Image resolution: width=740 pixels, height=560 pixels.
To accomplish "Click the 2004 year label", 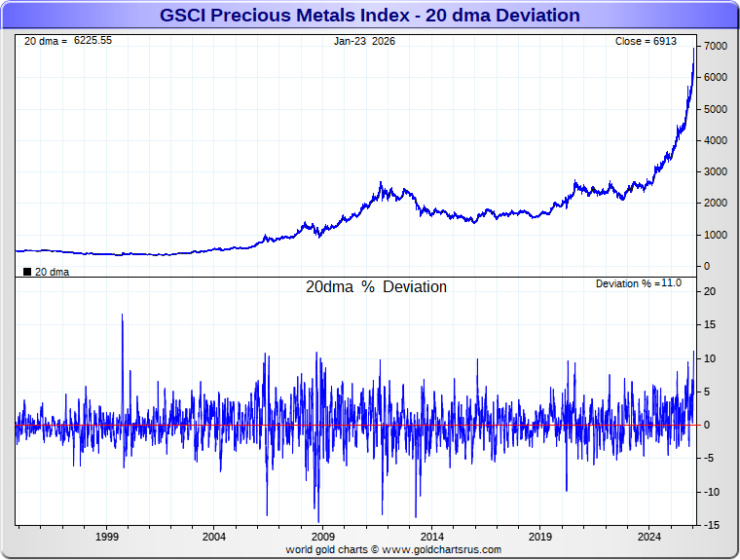I will [x=214, y=537].
